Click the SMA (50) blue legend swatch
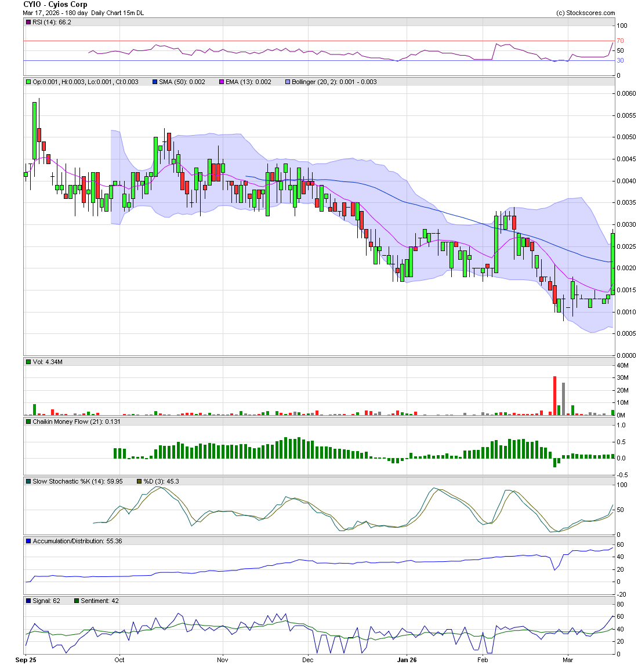Image resolution: width=638 pixels, height=672 pixels. pos(155,82)
